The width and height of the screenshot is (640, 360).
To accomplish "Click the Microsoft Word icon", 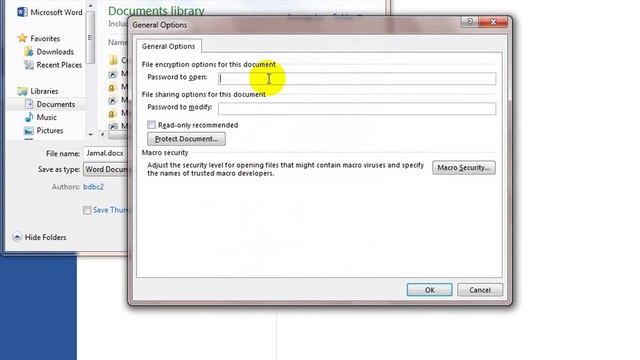I will tap(22, 12).
